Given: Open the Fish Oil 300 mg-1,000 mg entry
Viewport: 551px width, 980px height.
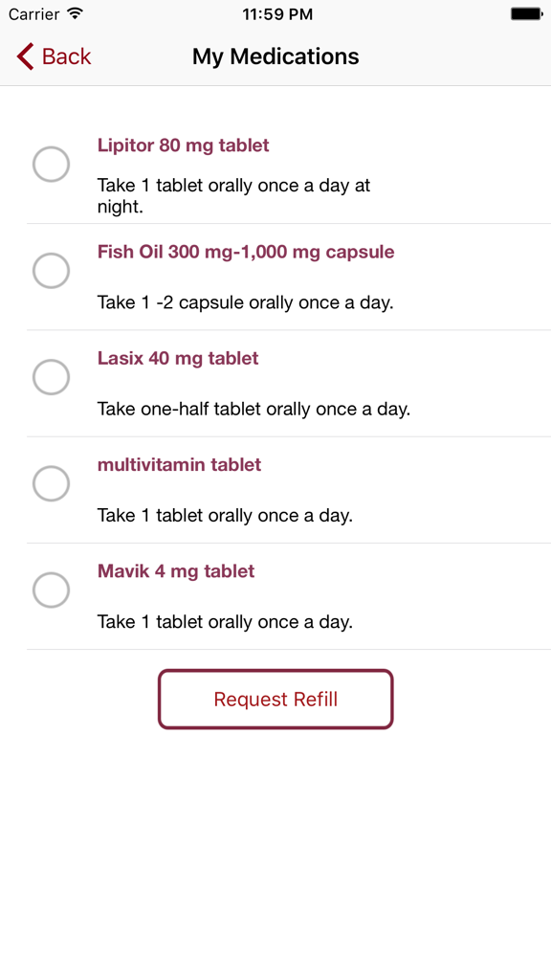Looking at the screenshot, I should pyautogui.click(x=245, y=251).
